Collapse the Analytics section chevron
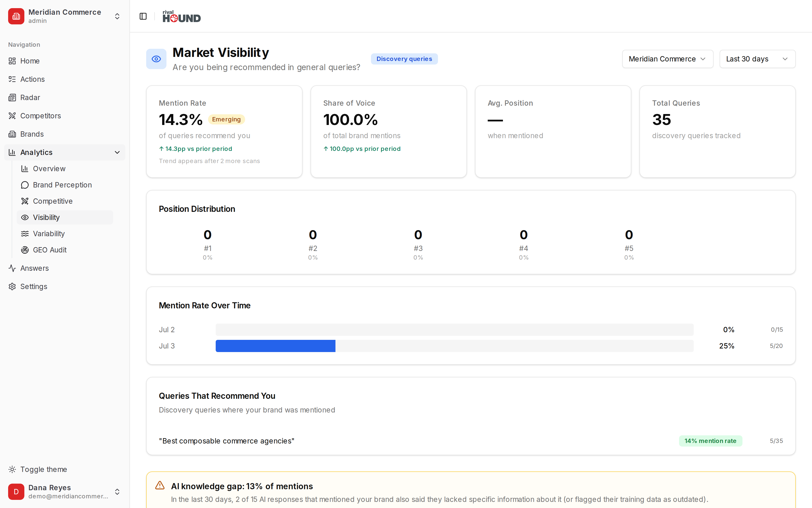Screen dimensions: 812x508 [117, 152]
